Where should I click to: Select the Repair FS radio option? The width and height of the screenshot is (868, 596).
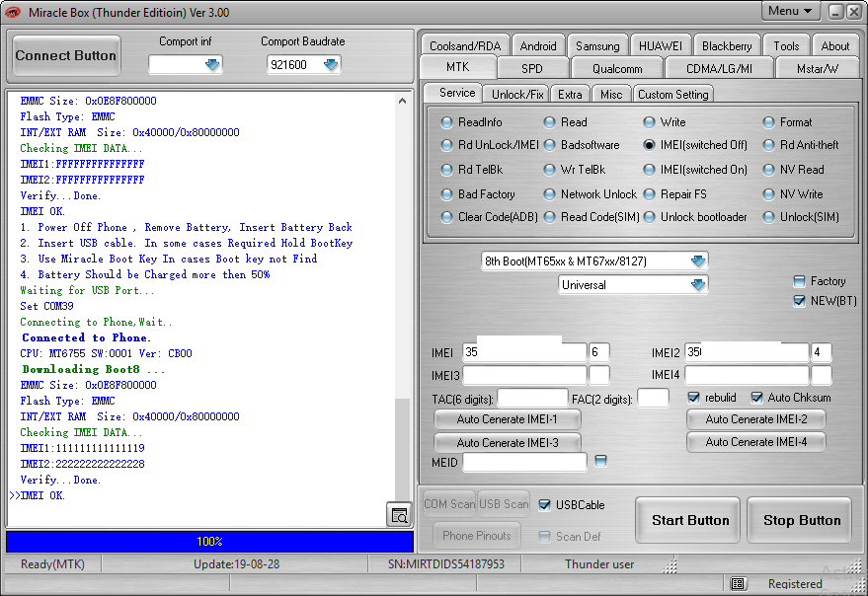click(649, 194)
